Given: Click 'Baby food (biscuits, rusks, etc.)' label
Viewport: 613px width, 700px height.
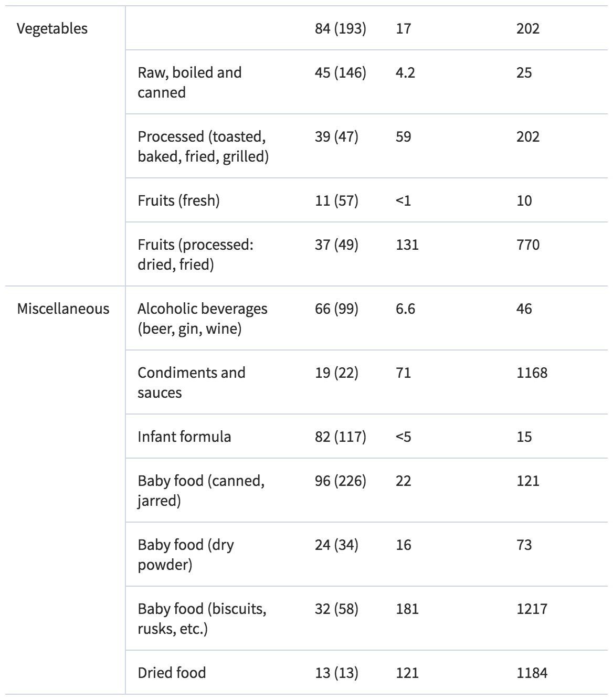Looking at the screenshot, I should [202, 619].
